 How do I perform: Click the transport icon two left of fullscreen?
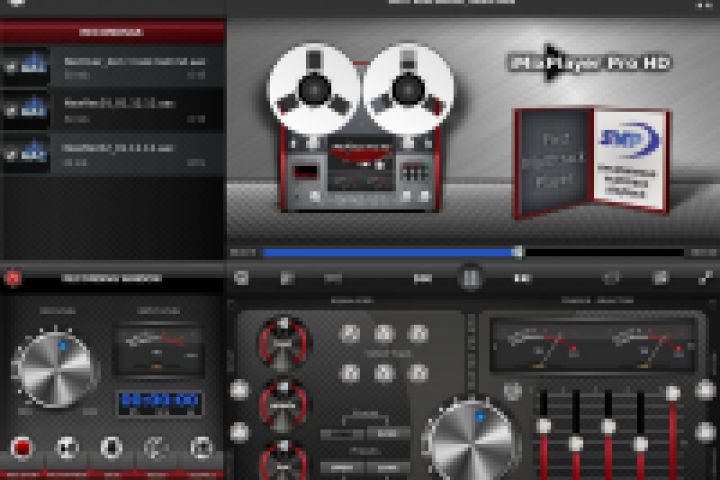(x=611, y=277)
